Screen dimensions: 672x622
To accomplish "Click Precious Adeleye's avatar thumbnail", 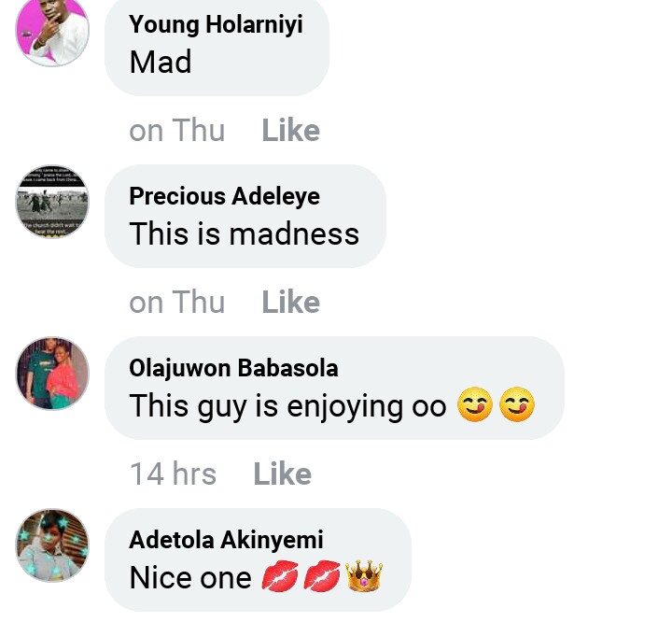I will point(52,203).
